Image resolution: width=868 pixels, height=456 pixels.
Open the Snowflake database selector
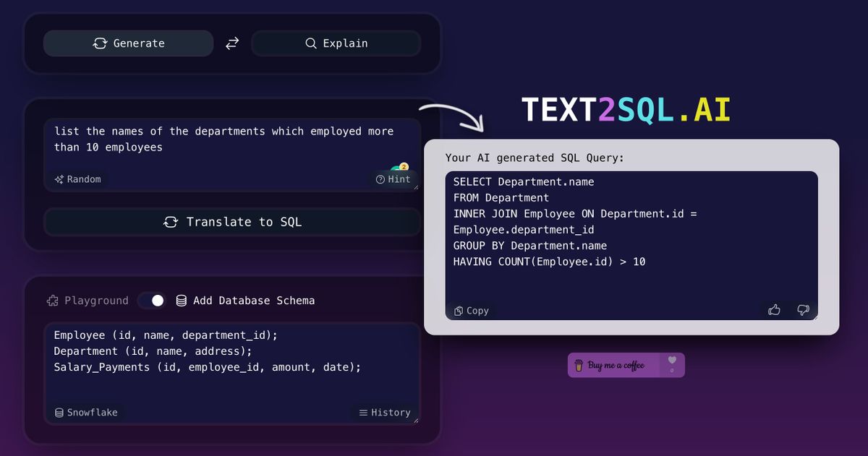[87, 412]
